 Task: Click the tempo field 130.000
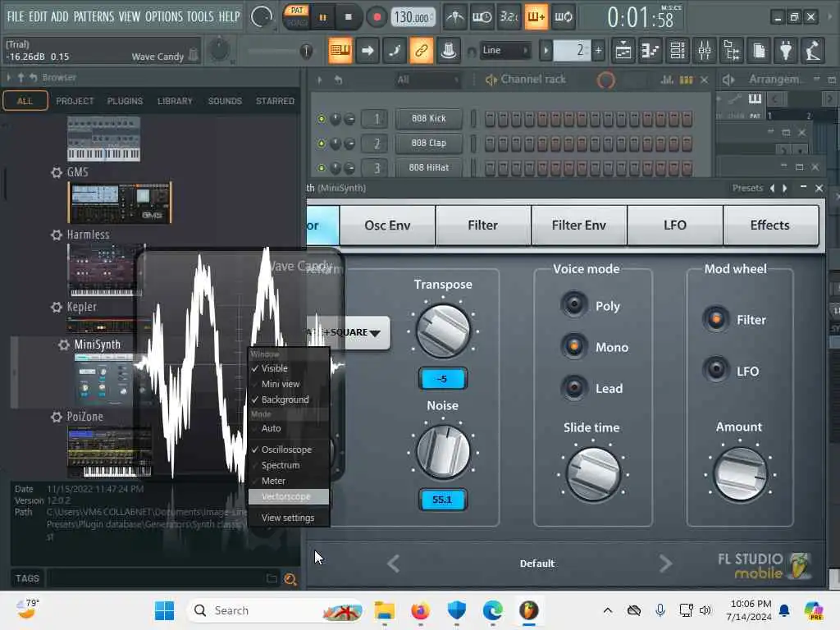pos(413,18)
